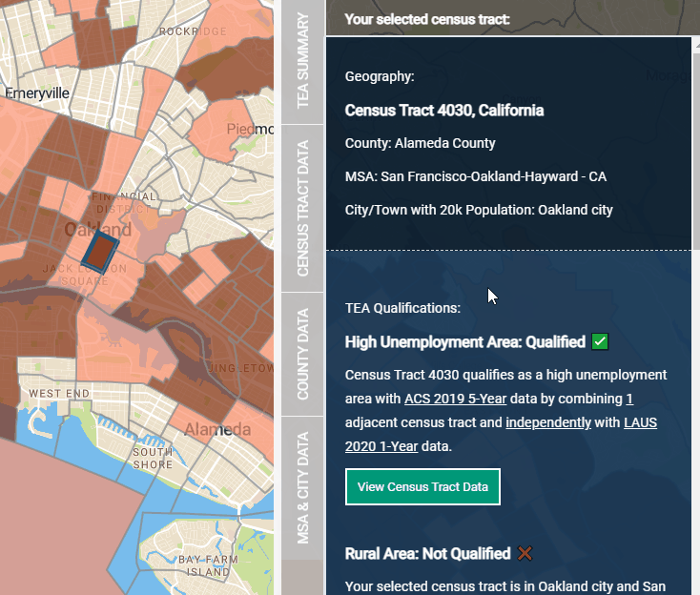Click the green qualified checkmark icon
This screenshot has width=700, height=595.
click(x=600, y=342)
